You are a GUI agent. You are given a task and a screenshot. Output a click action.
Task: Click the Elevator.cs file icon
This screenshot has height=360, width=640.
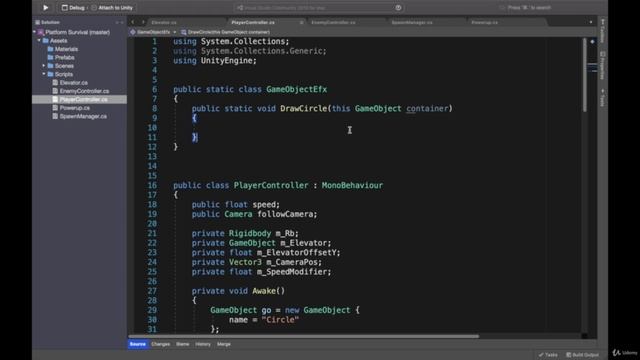pos(55,83)
